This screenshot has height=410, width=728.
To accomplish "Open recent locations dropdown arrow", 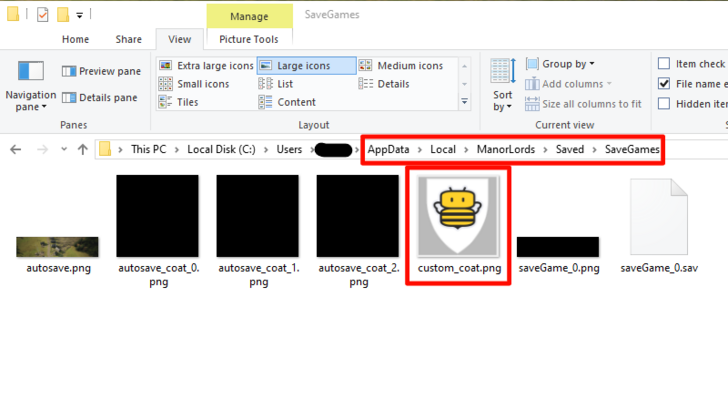I will pyautogui.click(x=64, y=150).
